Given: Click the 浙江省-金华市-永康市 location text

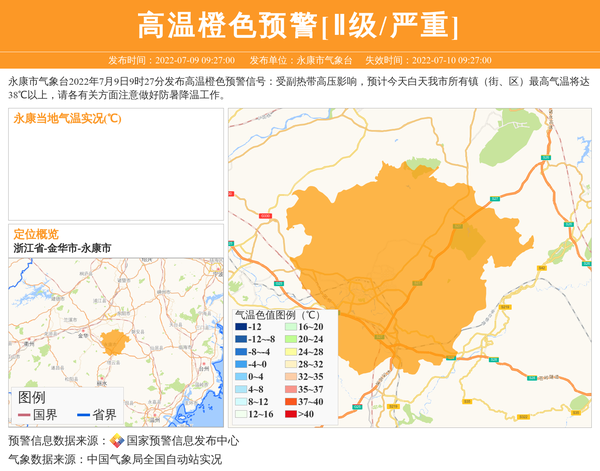Looking at the screenshot, I should 62,247.
